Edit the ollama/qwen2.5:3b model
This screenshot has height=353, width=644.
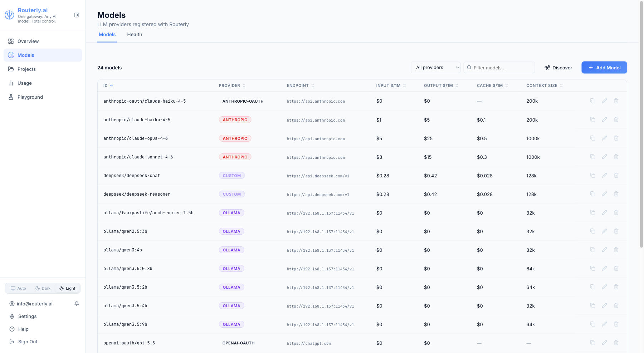(604, 231)
